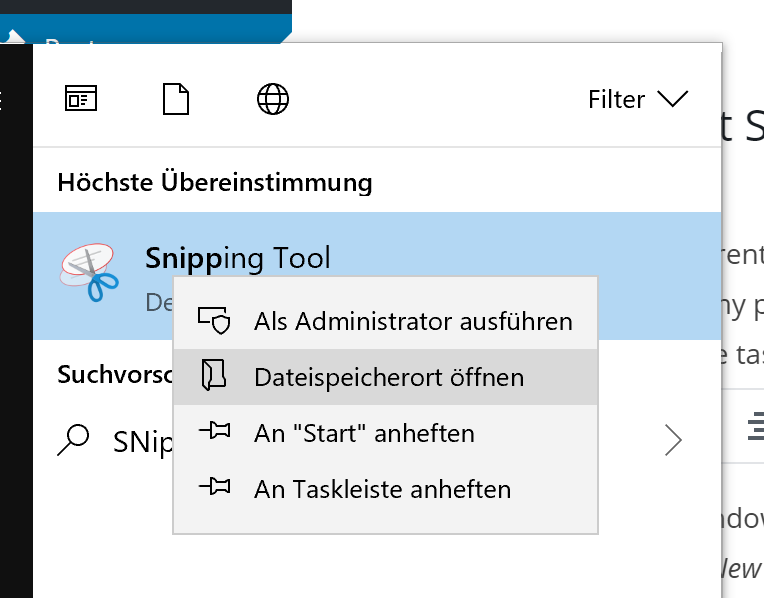Select the Apps filter icon
Screen dimensions: 764x598
[x=81, y=98]
